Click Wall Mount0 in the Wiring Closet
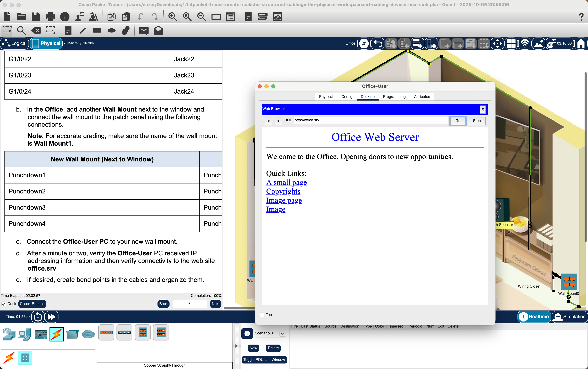 [x=569, y=282]
